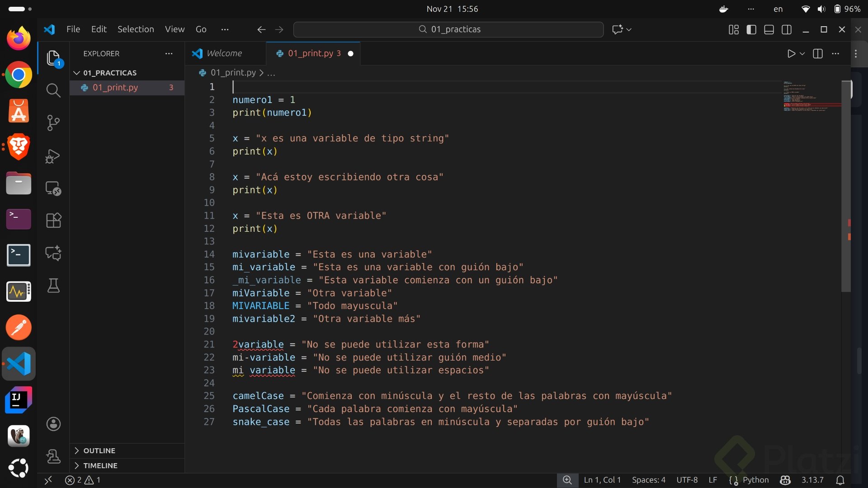Toggle Secondary Side Bar visibility
Screen dimensions: 868x488
click(x=787, y=29)
